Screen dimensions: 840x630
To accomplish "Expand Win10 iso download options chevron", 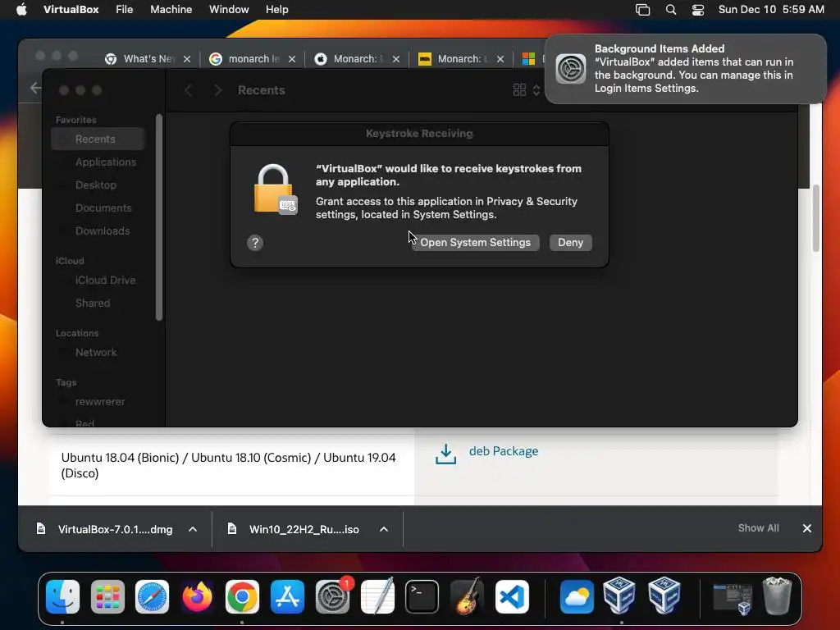I will 384,529.
